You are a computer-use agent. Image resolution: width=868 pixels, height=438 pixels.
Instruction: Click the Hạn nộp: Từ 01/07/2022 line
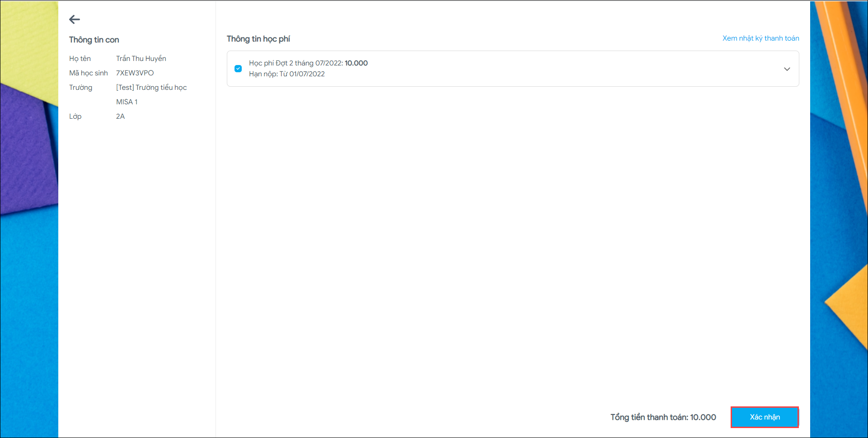tap(286, 74)
